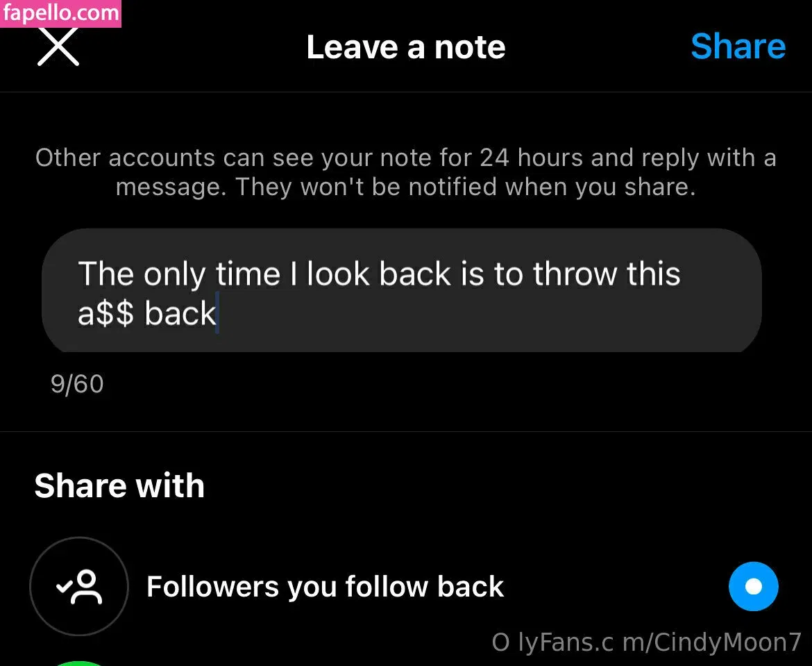Click the OnlyFans CindyMoon7 watermark text
Viewport: 812px width, 666px height.
click(x=646, y=642)
